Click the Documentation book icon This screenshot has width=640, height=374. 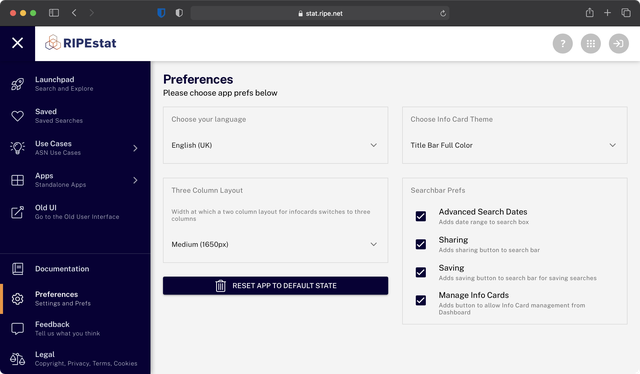(x=18, y=269)
